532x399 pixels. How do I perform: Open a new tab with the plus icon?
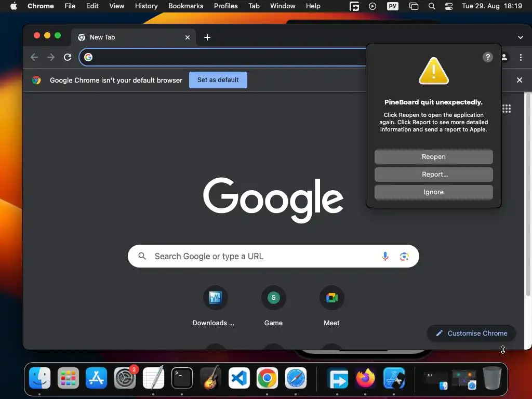(207, 37)
